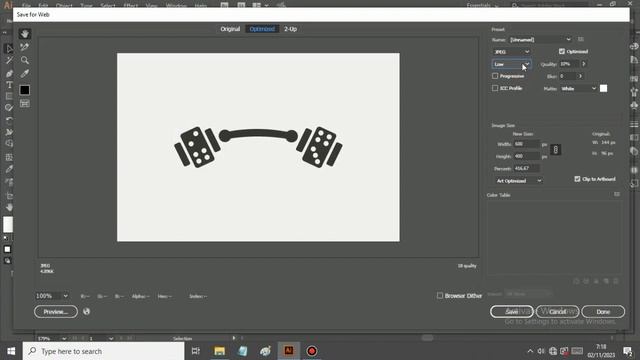Click the Blur value field
The height and width of the screenshot is (360, 640).
click(x=567, y=76)
